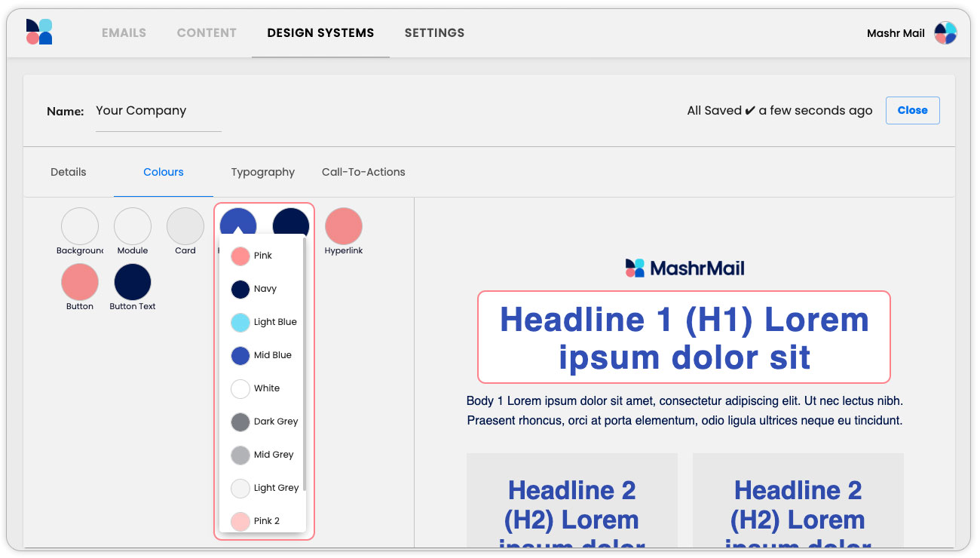Switch to the Typography tab
Screen dimensions: 980x558
[262, 172]
